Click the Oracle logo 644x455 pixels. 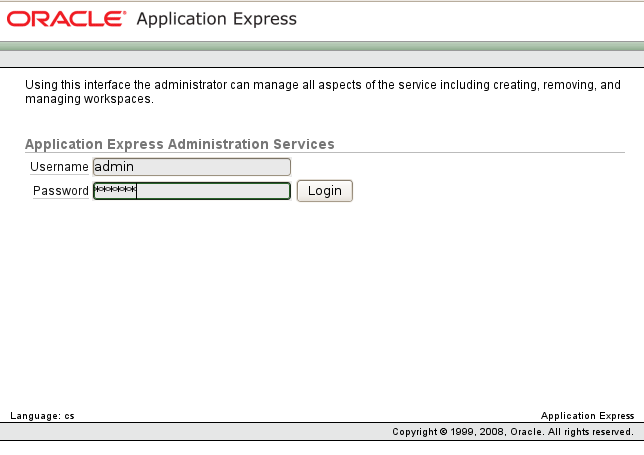66,19
